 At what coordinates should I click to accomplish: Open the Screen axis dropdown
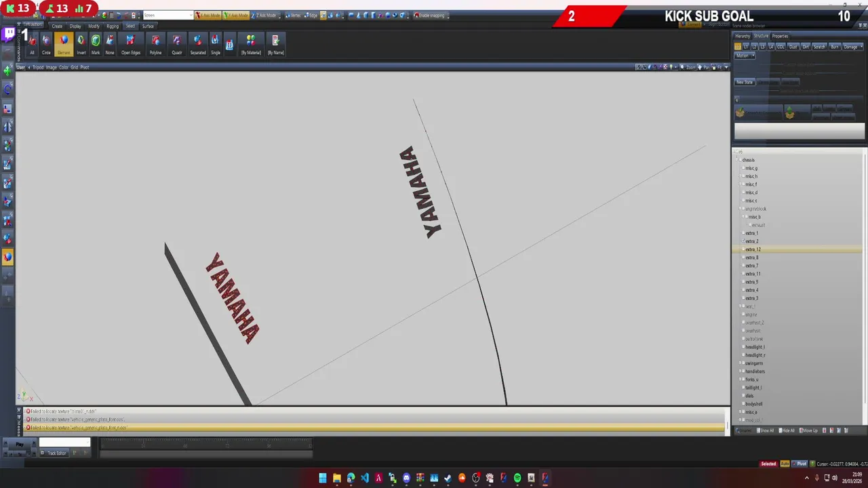point(168,15)
